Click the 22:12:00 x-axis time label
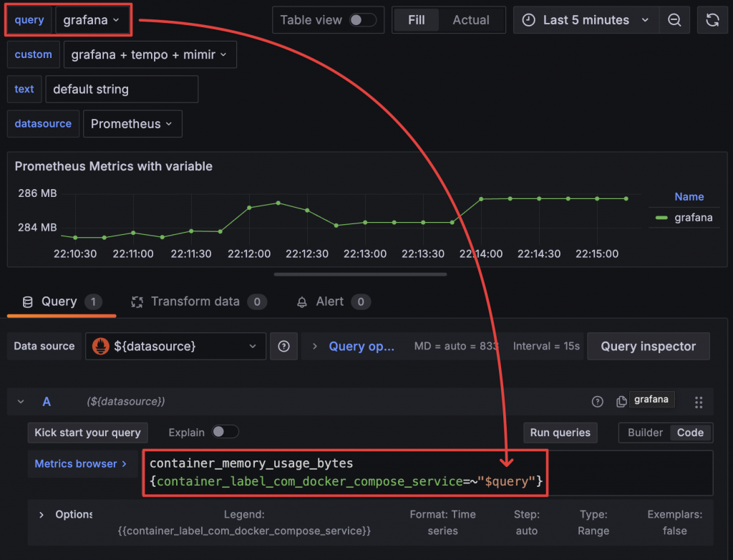The width and height of the screenshot is (733, 560). click(x=249, y=254)
